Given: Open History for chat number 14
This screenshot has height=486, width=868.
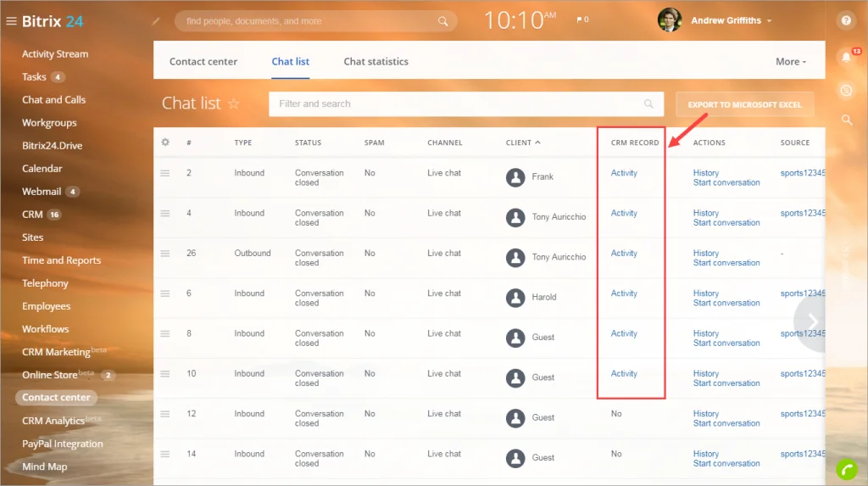Looking at the screenshot, I should point(706,454).
